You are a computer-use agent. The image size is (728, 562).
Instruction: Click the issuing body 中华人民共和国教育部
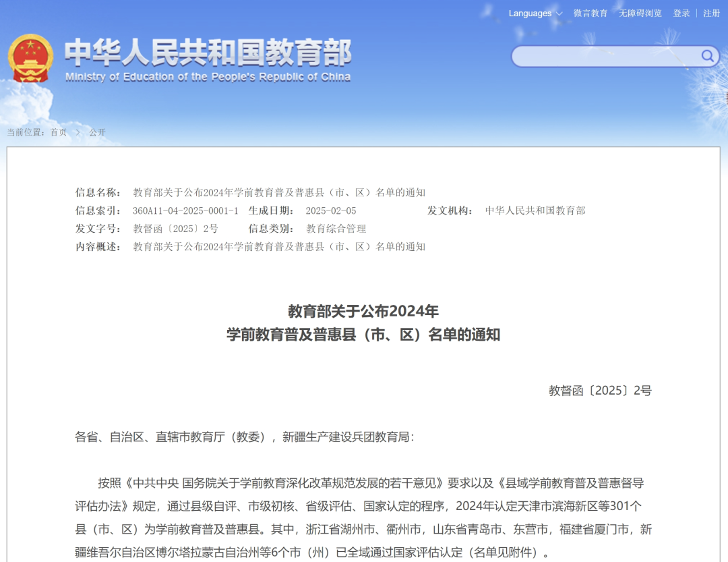point(535,210)
